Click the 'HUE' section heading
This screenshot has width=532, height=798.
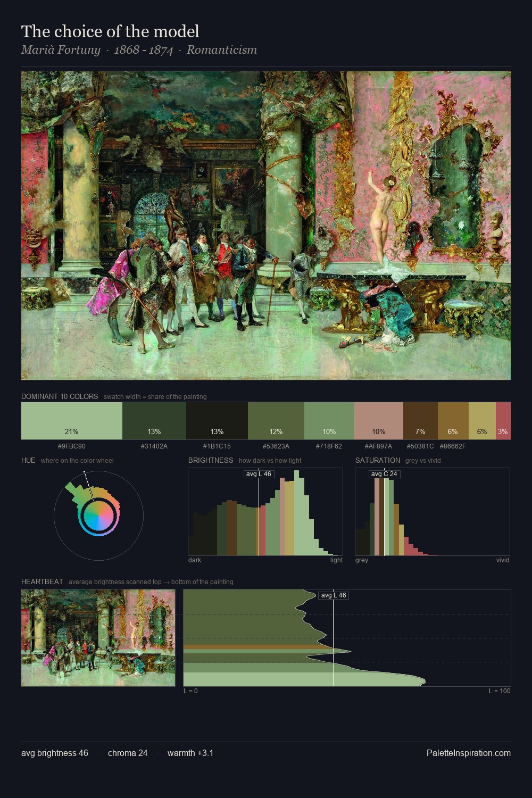click(28, 460)
